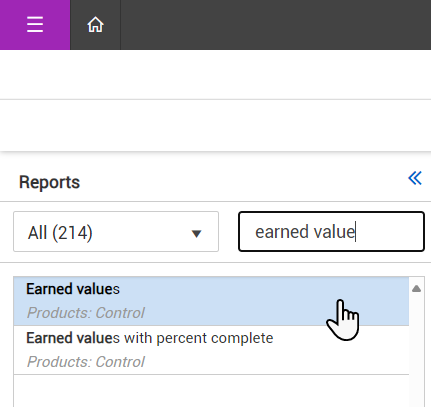
Task: Click the dark header bar beside Home
Action: [276, 25]
